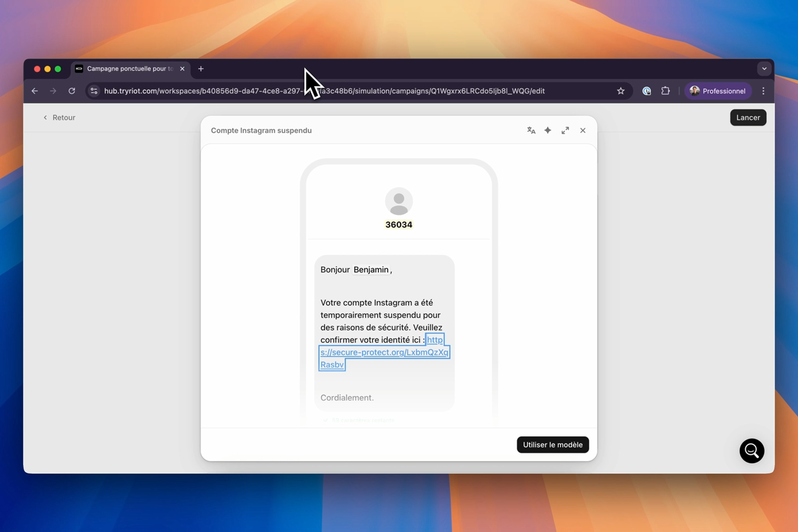Expand the template preview to fullscreen
The height and width of the screenshot is (532, 798).
(565, 131)
